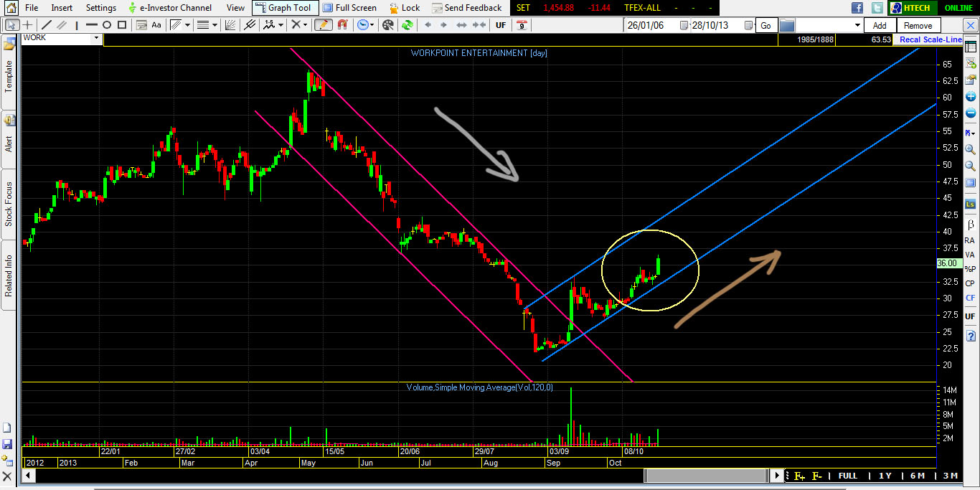Image resolution: width=980 pixels, height=490 pixels.
Task: Click the F- icon on bottom bar
Action: click(816, 476)
